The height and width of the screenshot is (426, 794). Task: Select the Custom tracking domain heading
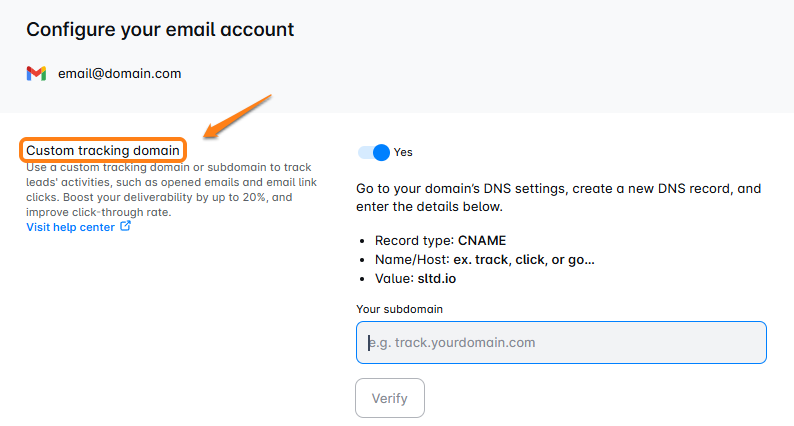coord(103,150)
